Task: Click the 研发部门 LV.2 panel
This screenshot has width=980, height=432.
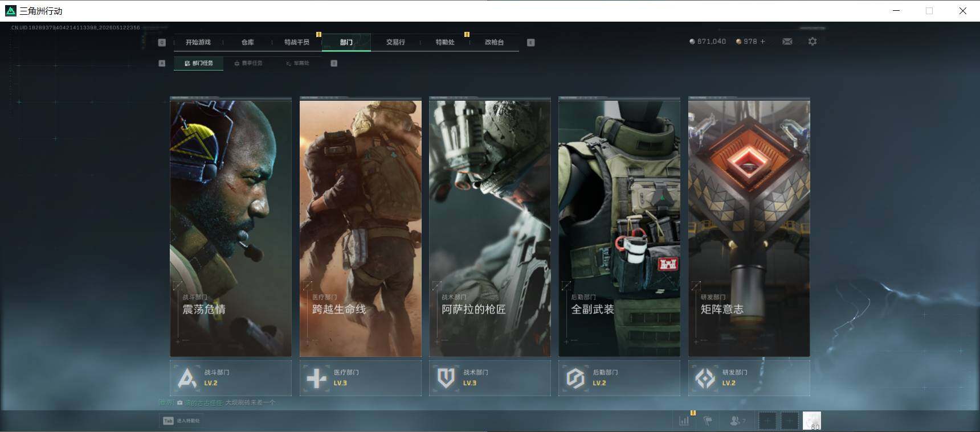Action: click(749, 378)
